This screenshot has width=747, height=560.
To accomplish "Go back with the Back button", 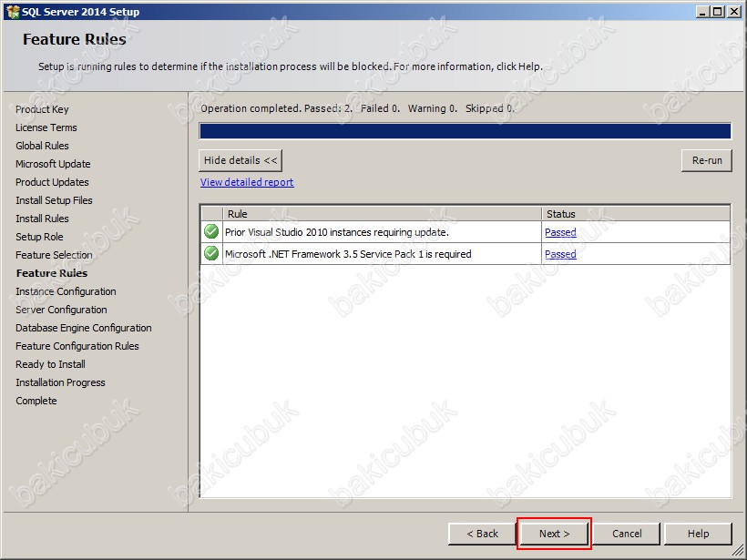I will 482,534.
